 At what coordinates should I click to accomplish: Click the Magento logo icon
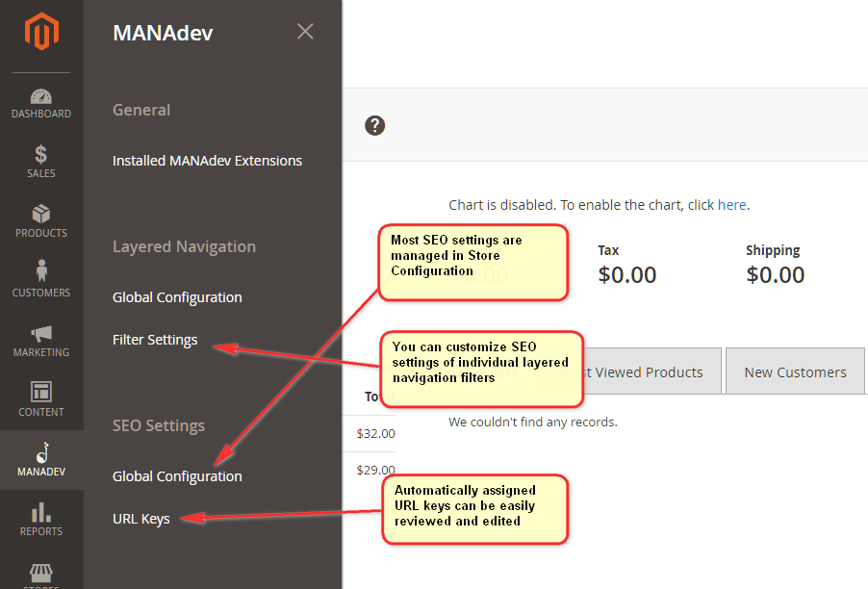coord(41,32)
